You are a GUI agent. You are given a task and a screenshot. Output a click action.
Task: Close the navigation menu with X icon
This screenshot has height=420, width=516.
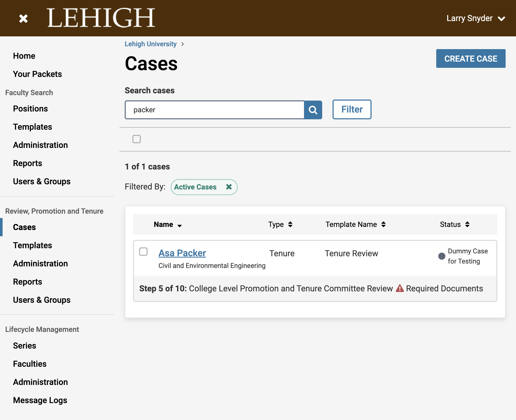tap(23, 18)
